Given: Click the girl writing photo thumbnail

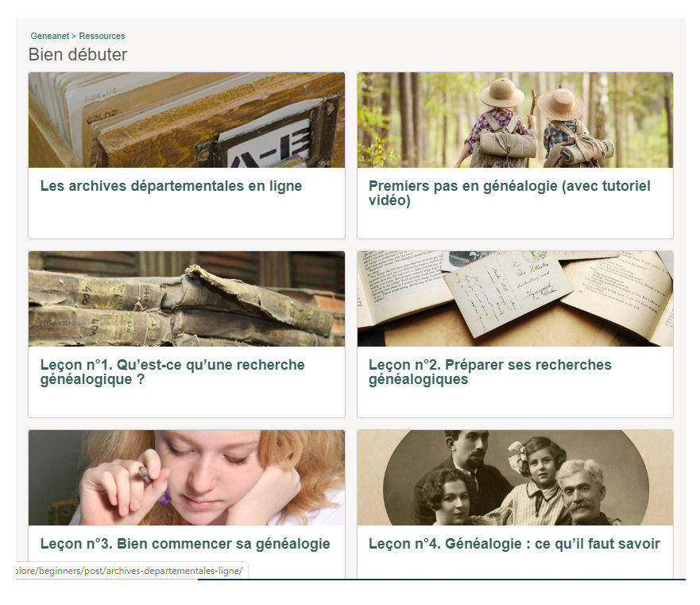Looking at the screenshot, I should [x=187, y=478].
